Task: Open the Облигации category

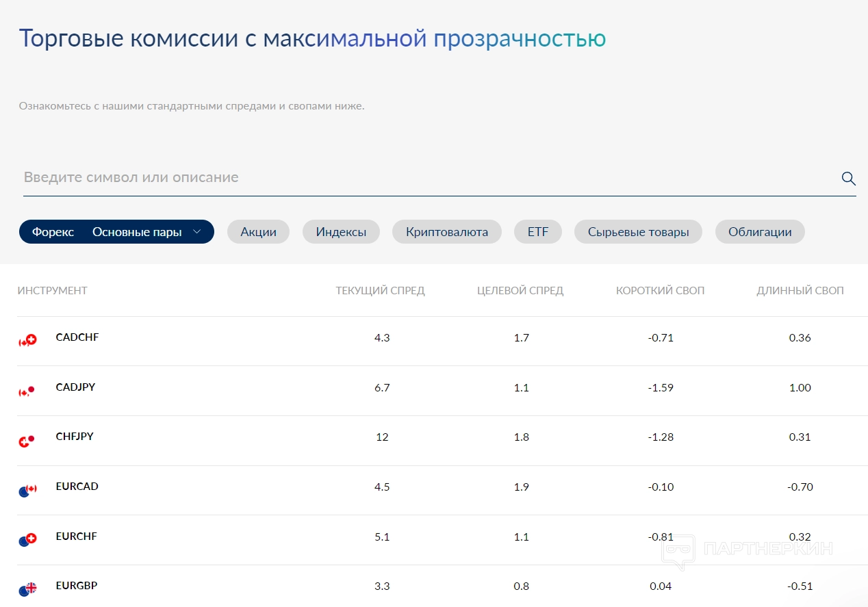Action: tap(759, 232)
